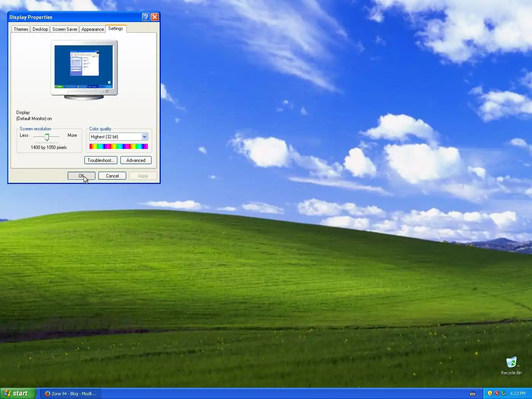
Task: Click the 'More' resolution label
Action: (x=72, y=135)
